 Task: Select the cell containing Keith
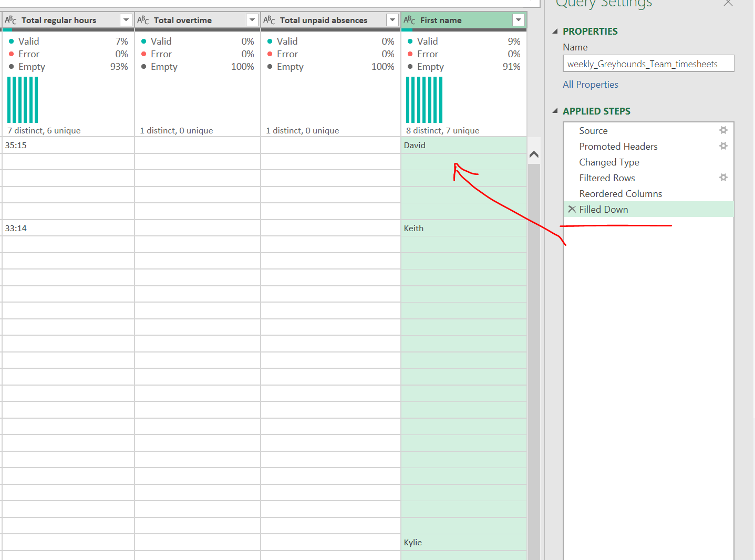463,229
